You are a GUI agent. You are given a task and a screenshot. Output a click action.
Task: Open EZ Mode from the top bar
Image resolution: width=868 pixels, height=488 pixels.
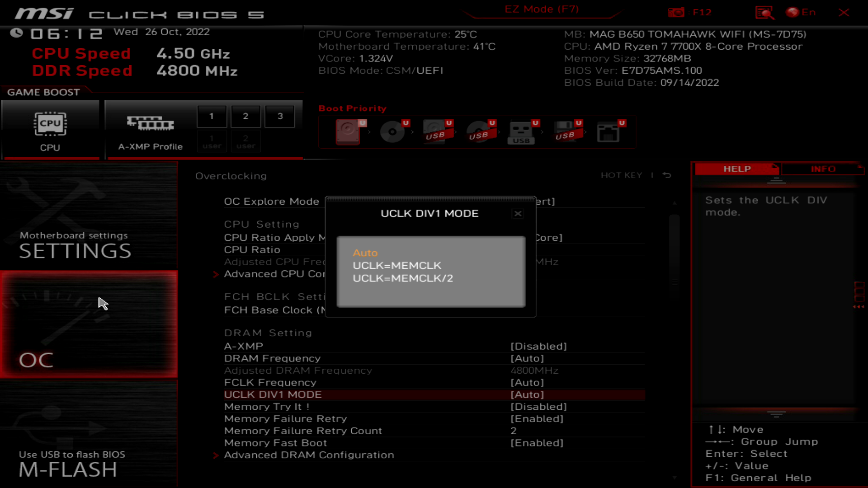pos(541,9)
